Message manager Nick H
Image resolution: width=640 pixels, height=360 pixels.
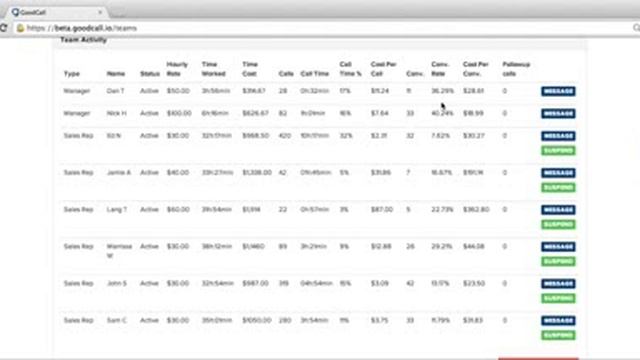click(558, 113)
